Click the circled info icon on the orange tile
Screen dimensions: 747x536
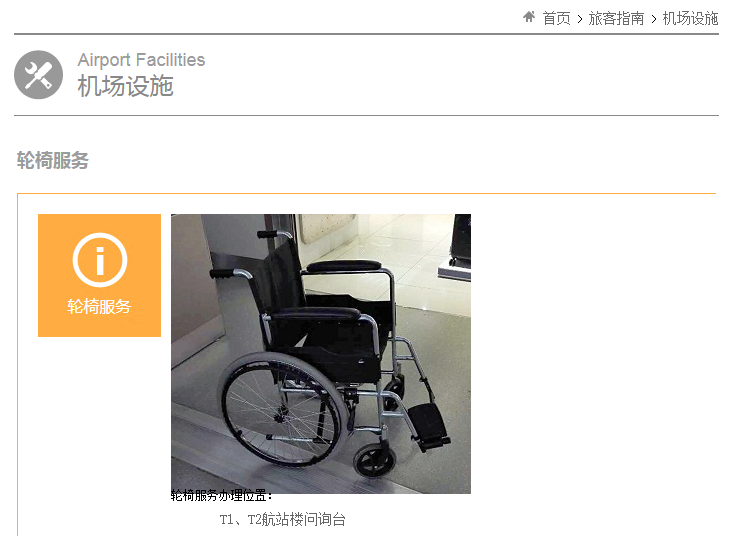click(x=100, y=260)
